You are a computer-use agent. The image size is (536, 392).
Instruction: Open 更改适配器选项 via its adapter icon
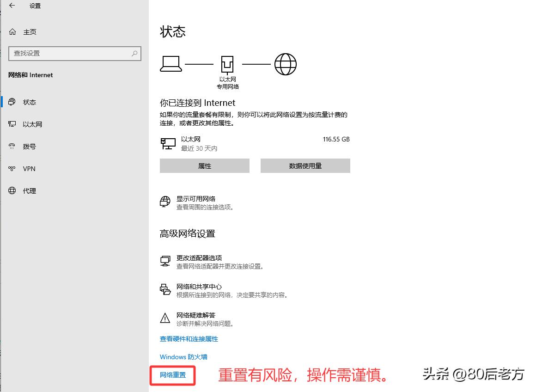click(165, 260)
